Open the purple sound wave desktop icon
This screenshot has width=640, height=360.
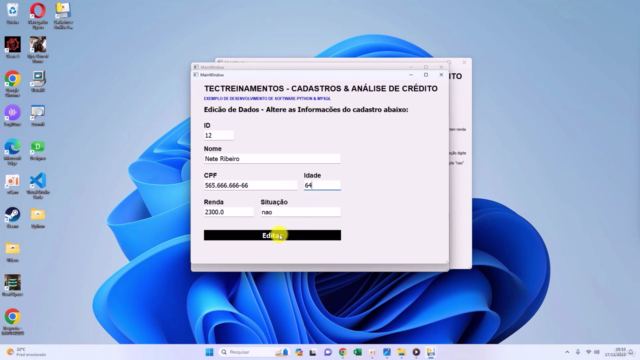[x=13, y=116]
